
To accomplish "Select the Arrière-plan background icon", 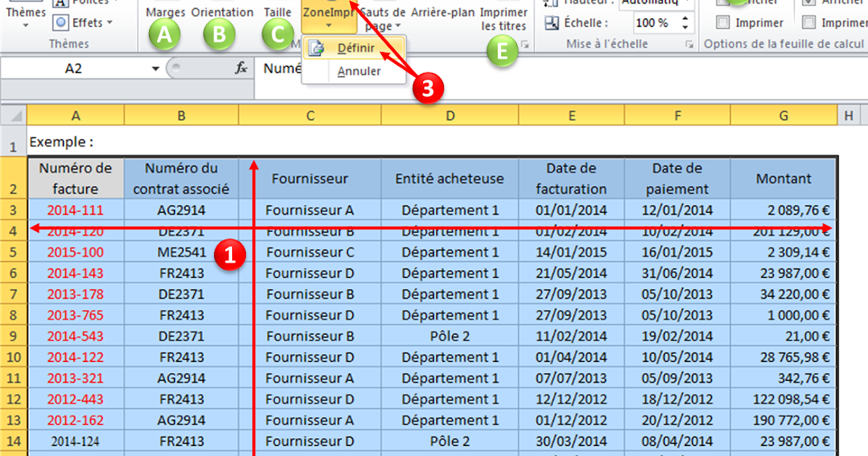I will point(442,12).
